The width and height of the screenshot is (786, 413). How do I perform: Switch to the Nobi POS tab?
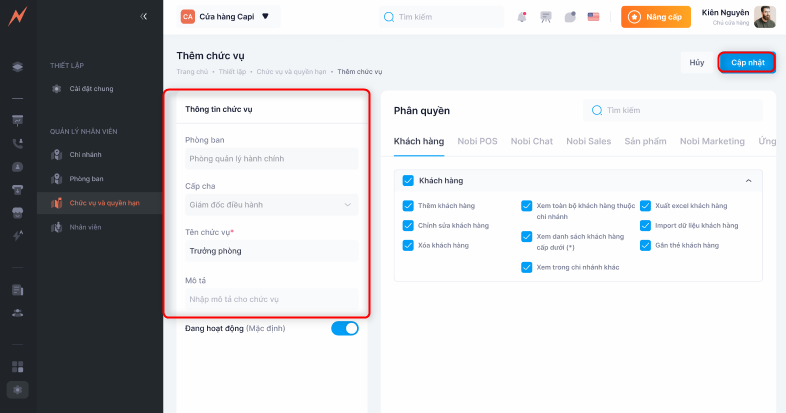click(477, 141)
